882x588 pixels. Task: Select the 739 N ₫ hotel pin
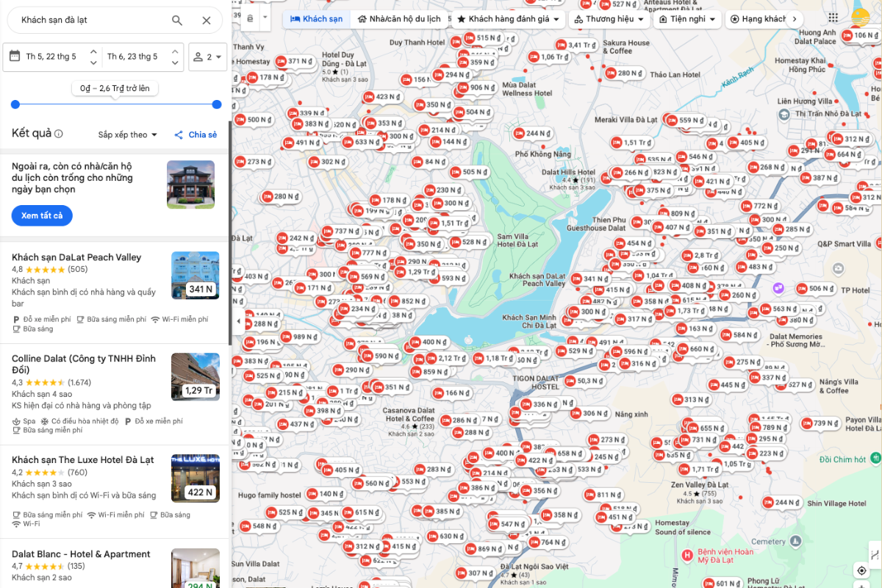[x=820, y=423]
